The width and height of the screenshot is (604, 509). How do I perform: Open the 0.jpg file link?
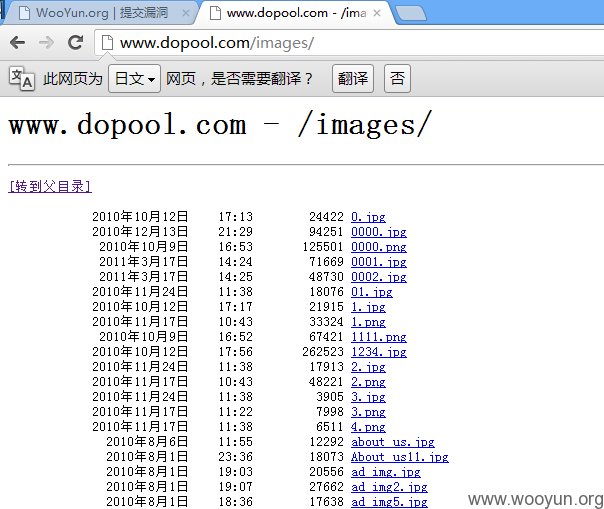[x=368, y=217]
